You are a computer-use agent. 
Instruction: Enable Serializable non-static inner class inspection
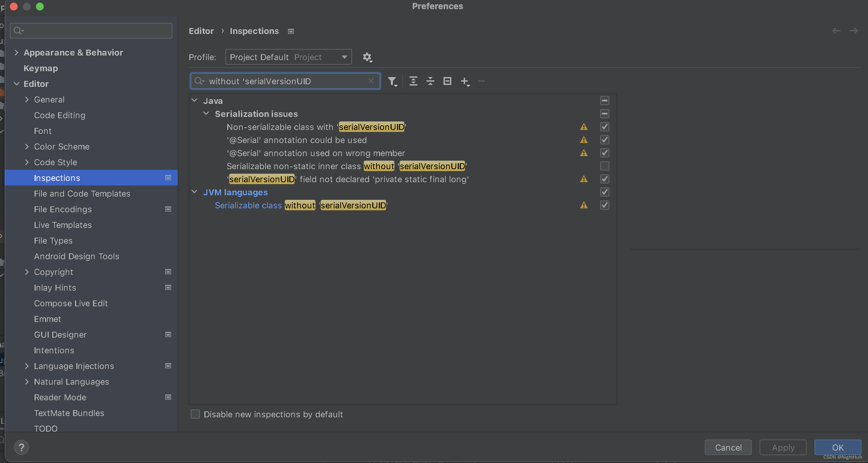tap(604, 166)
